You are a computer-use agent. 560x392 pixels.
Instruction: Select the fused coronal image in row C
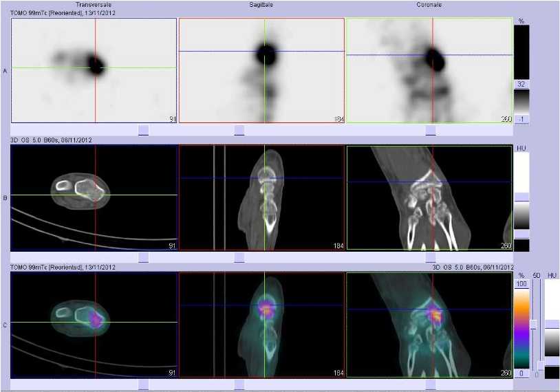coord(430,325)
